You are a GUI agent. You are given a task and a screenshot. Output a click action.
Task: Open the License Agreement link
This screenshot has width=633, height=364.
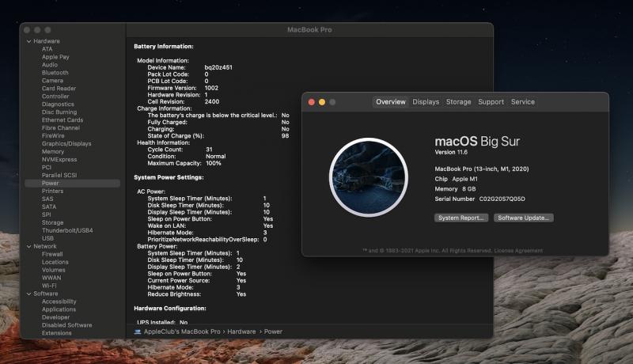(518, 251)
